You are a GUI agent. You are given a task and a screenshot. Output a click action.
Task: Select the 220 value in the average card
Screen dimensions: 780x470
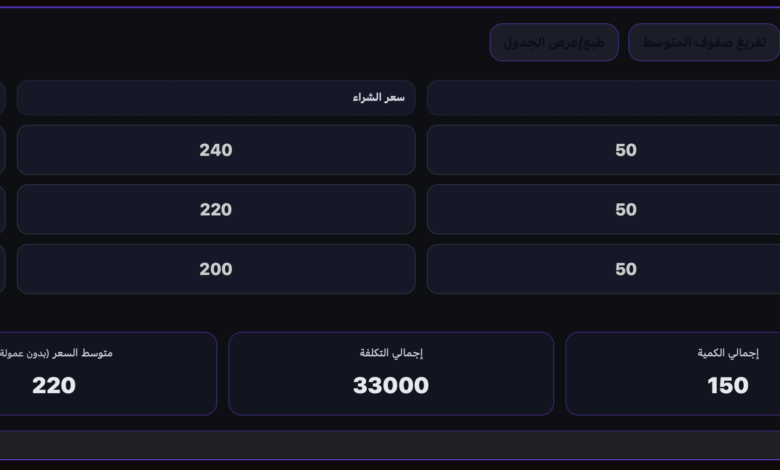pos(54,386)
